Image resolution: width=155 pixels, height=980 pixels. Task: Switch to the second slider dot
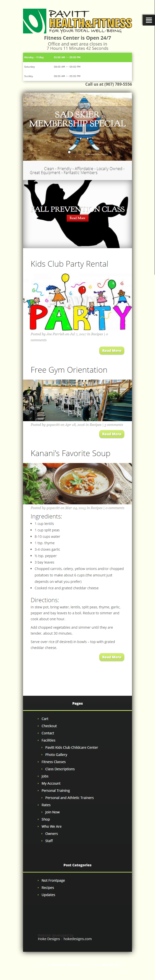(75, 152)
